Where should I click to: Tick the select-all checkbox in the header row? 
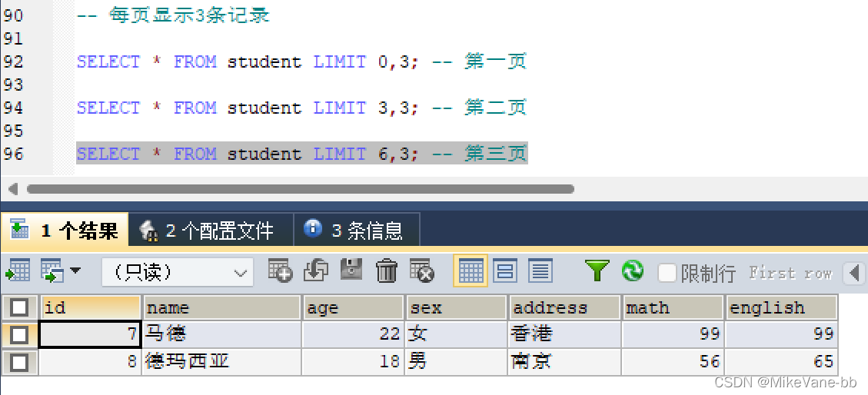pyautogui.click(x=19, y=307)
